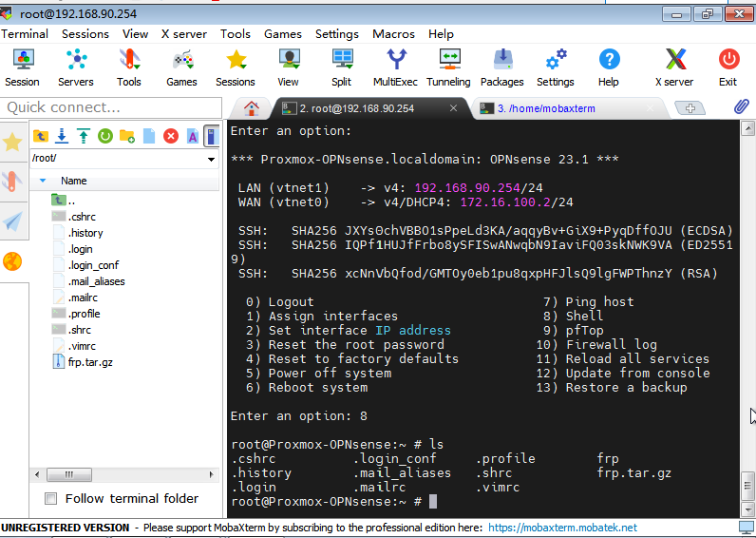Open the home tab
The image size is (756, 538).
[x=252, y=107]
